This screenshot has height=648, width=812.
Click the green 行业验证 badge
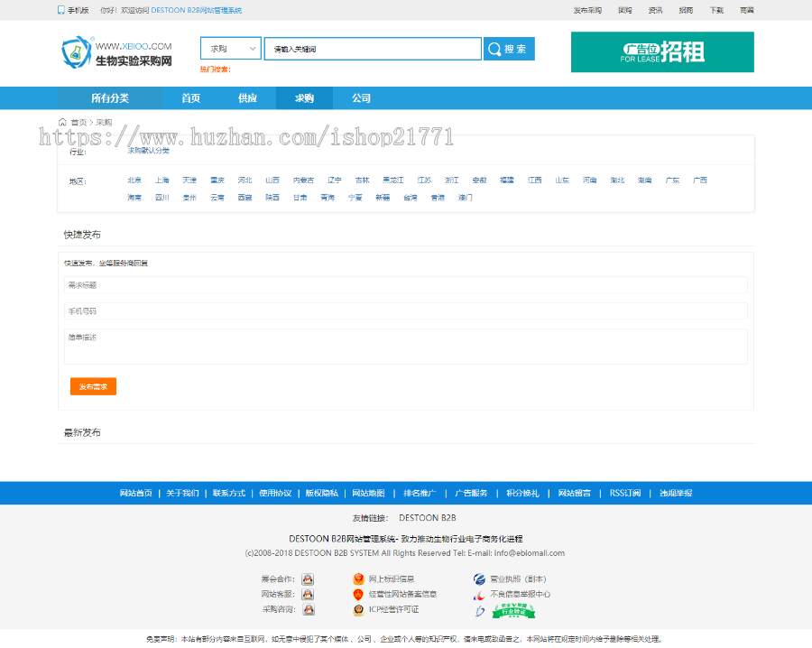[512, 611]
